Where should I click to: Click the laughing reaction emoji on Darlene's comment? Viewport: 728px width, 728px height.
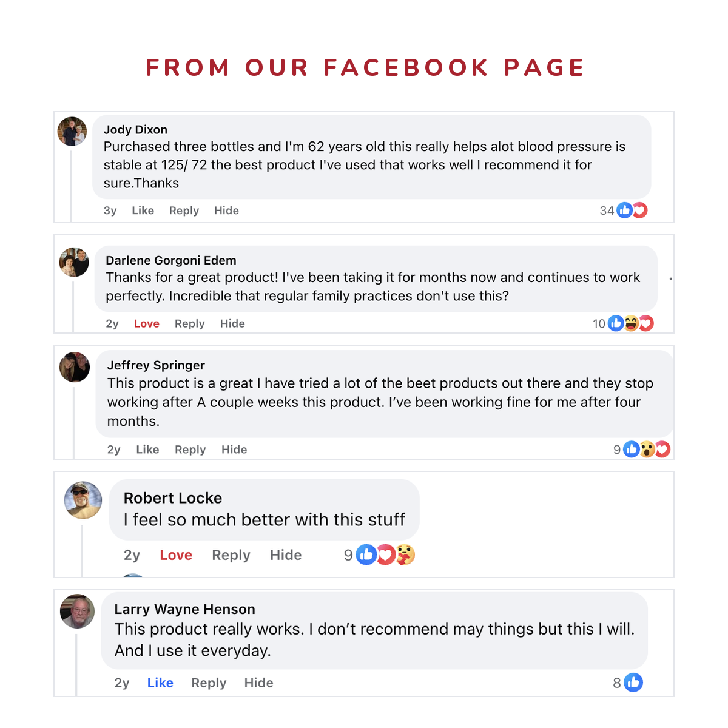click(x=632, y=323)
